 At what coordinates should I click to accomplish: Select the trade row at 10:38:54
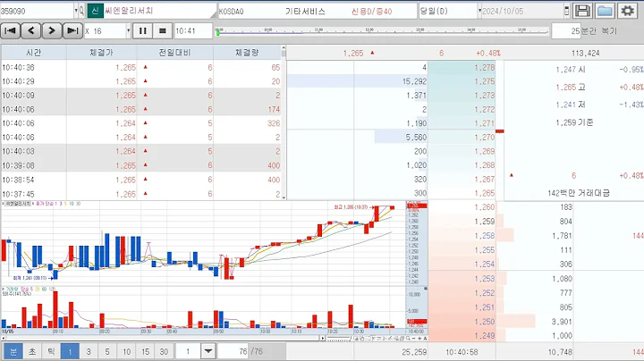pos(141,180)
